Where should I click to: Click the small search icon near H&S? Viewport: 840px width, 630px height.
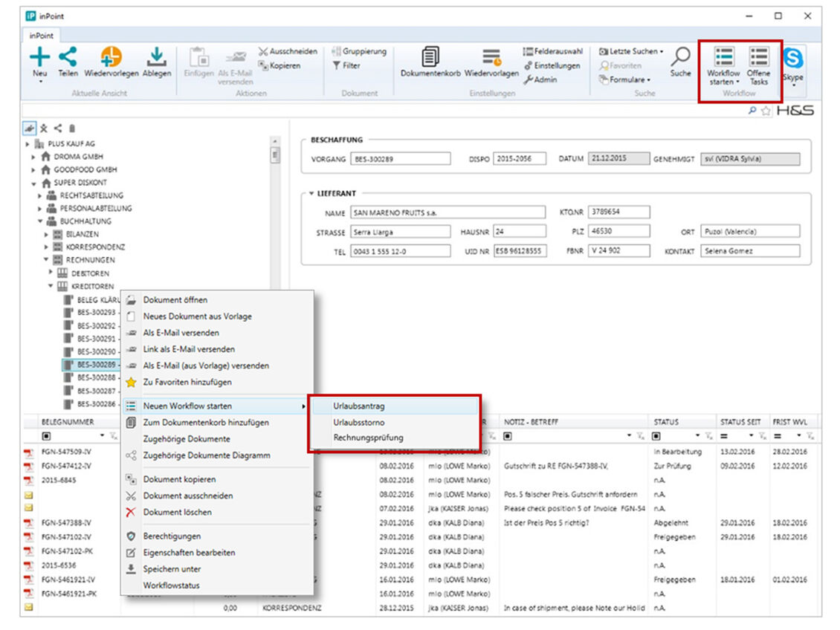click(x=752, y=110)
